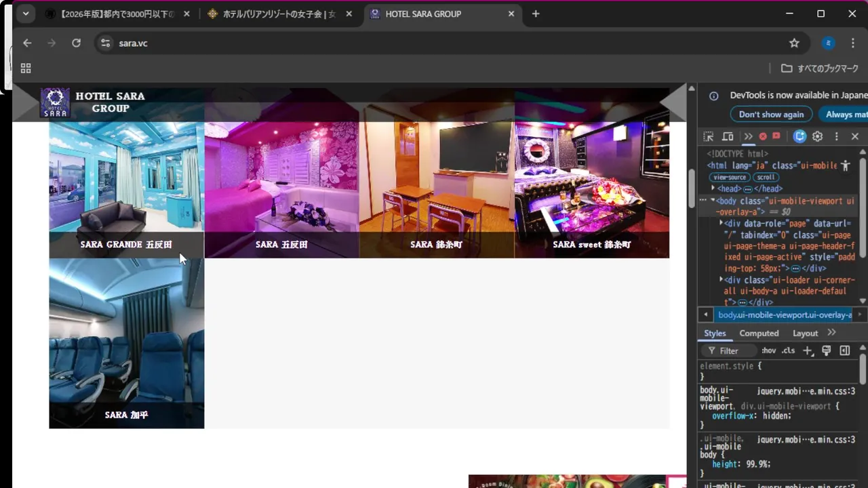Expand the head element node
Viewport: 868px width, 488px height.
coord(713,188)
